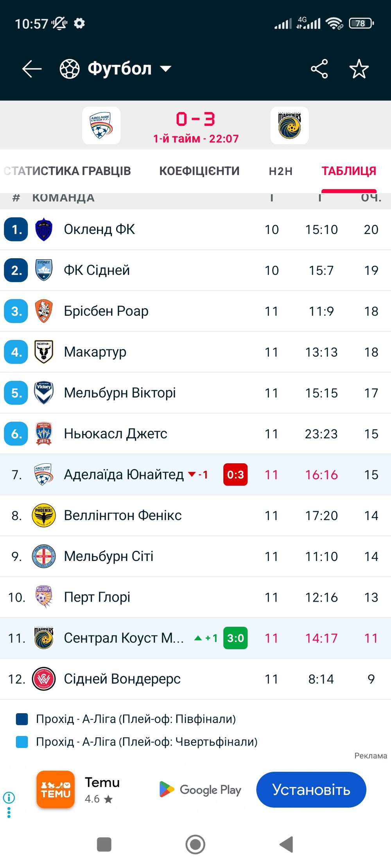Open the ad info icon
This screenshot has height=868, width=391.
9,797
